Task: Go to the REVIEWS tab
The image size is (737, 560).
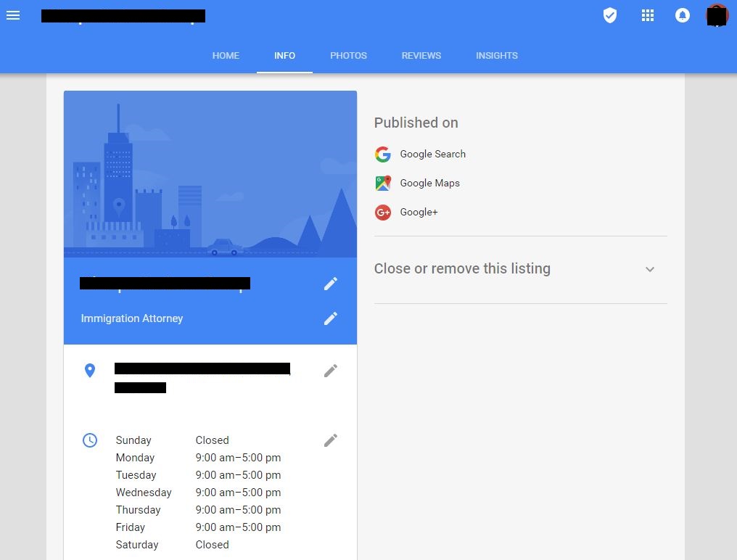Action: (x=421, y=55)
